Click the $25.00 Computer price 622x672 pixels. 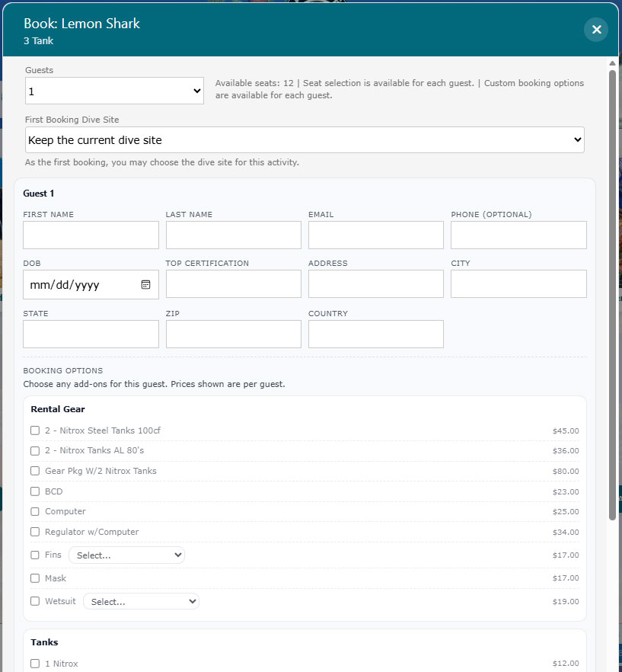pos(566,512)
